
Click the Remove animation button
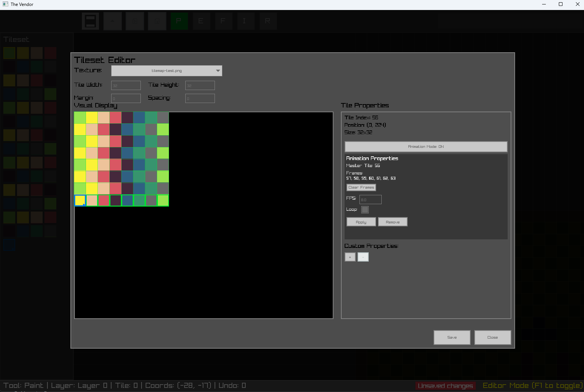coord(393,222)
